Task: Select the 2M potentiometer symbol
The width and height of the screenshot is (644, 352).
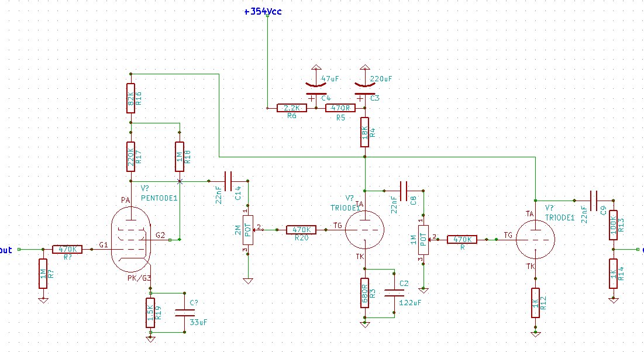Action: click(247, 230)
